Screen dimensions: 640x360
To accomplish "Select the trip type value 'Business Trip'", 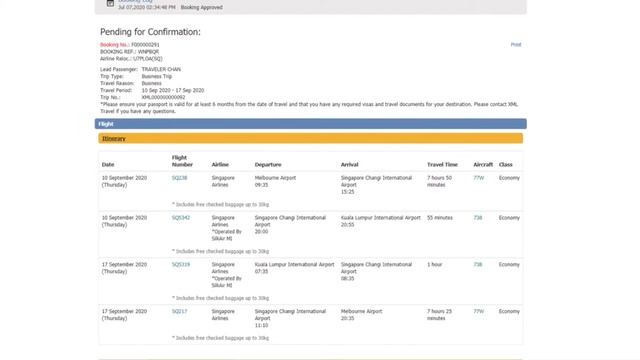I will [x=157, y=76].
